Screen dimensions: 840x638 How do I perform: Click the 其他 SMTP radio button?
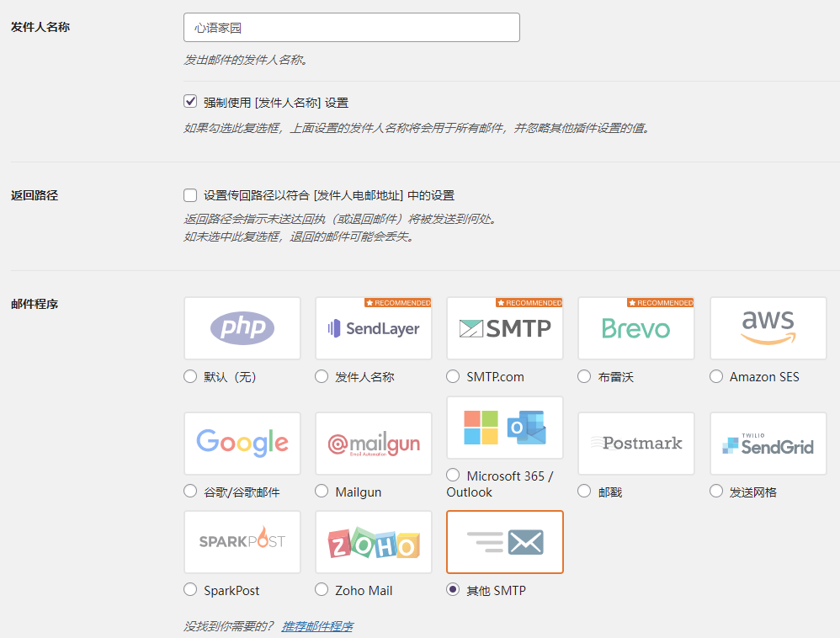453,590
